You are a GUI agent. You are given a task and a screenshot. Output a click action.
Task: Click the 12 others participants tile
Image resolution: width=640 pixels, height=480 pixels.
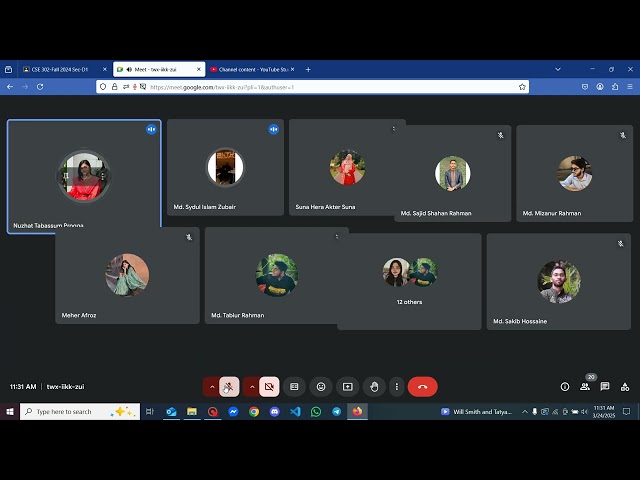coord(409,282)
